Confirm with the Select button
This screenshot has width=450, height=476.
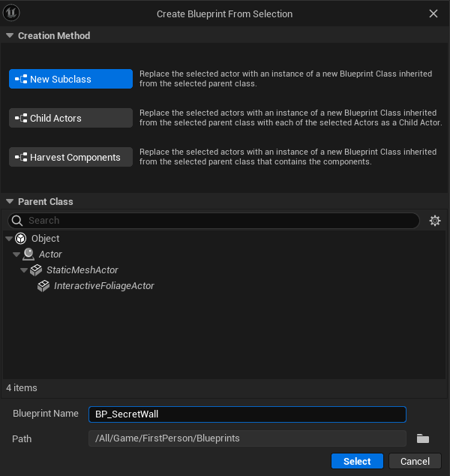pyautogui.click(x=357, y=462)
